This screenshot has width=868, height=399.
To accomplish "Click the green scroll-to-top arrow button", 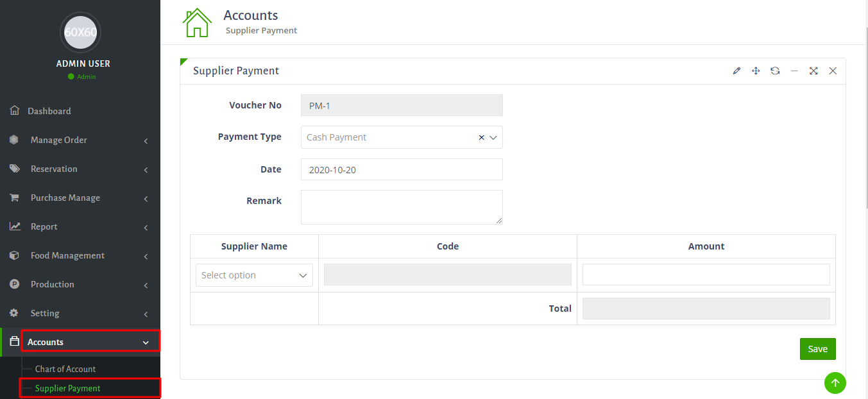I will 835,383.
